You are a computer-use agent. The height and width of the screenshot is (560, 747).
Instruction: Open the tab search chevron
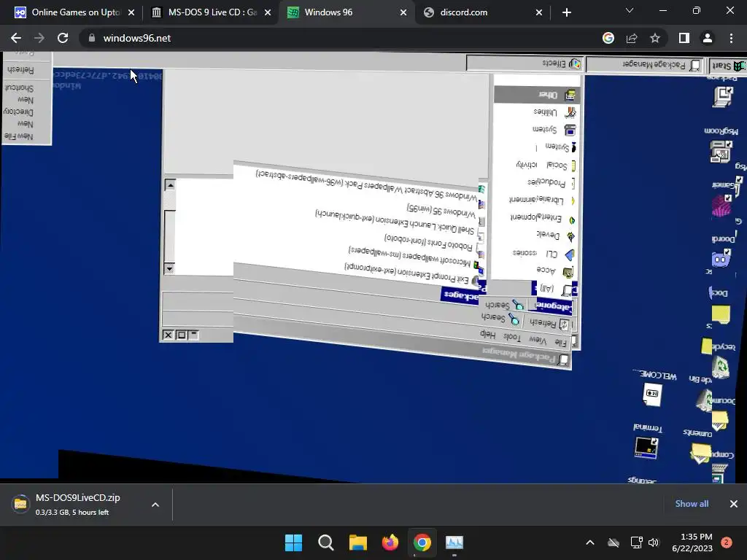(x=630, y=10)
